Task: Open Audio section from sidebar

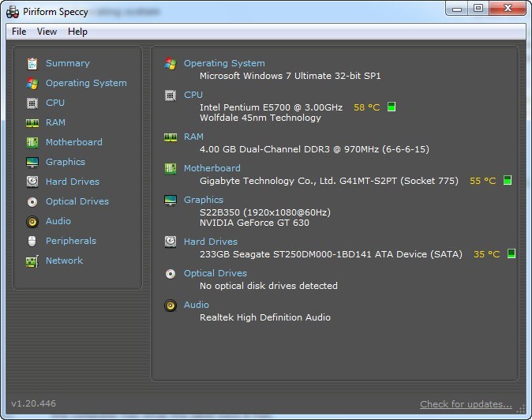Action: pos(58,221)
